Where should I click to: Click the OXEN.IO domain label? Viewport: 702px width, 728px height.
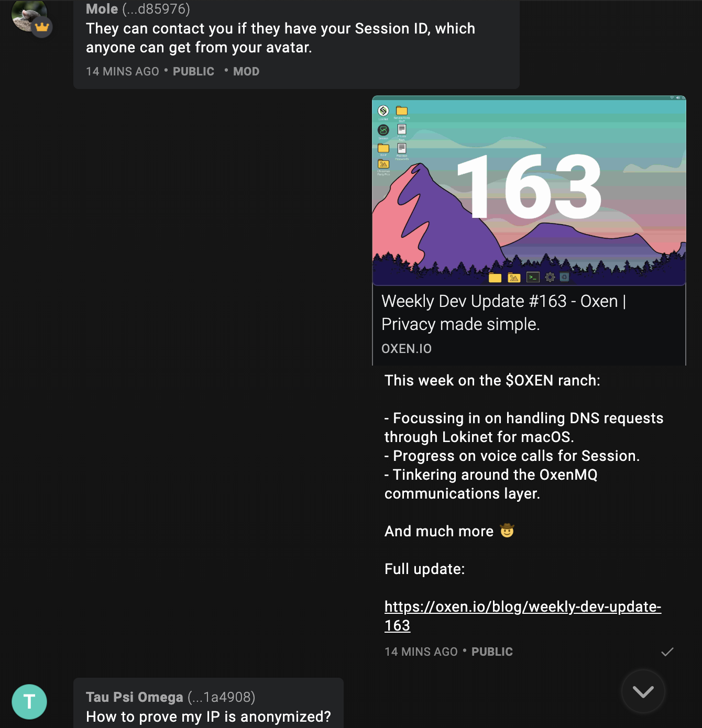pos(407,349)
